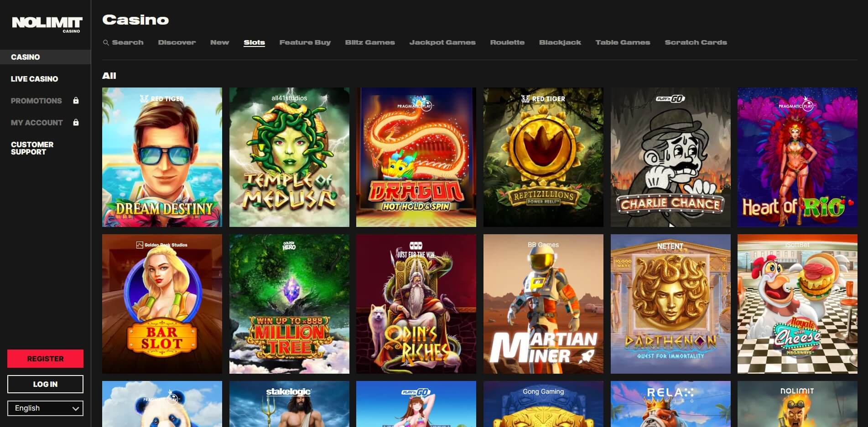Switch to the Jackpot Games tab
The width and height of the screenshot is (868, 427).
[442, 42]
